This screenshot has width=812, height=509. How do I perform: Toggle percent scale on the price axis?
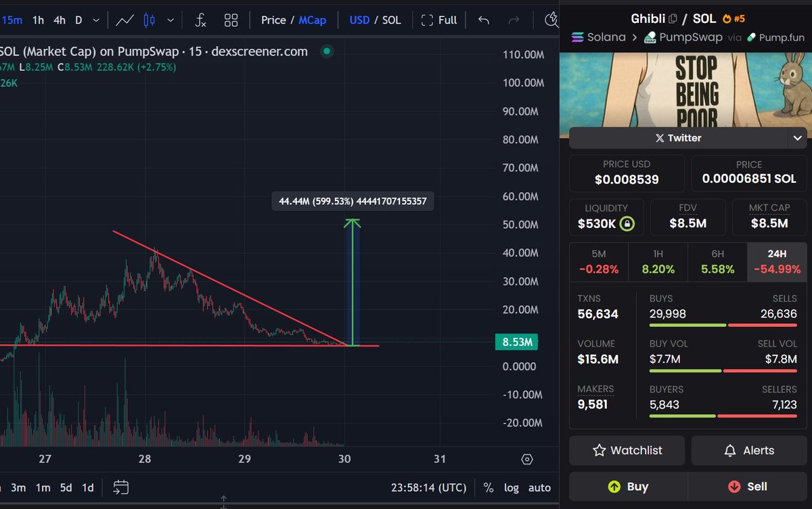click(489, 487)
